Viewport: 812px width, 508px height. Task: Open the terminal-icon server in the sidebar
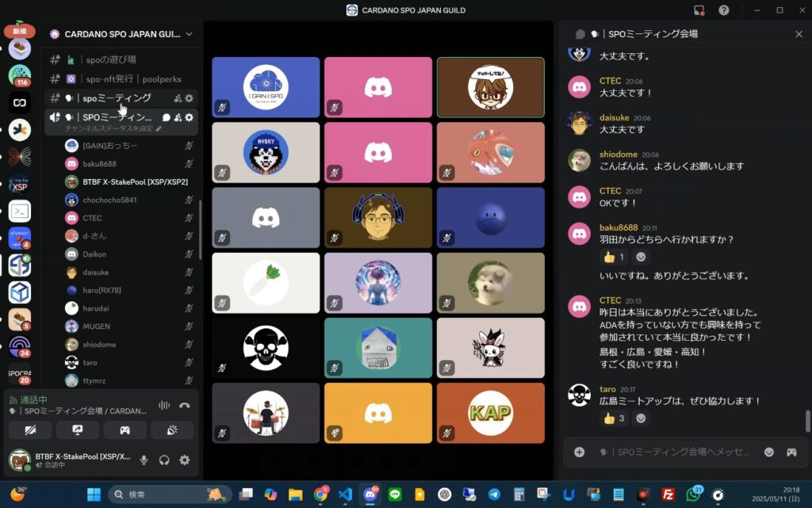(x=20, y=211)
